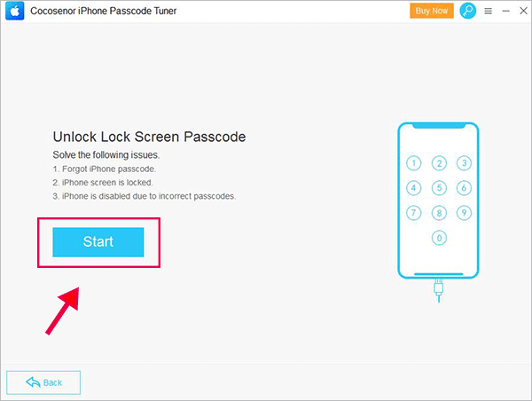Click the Buy Now button

pos(432,11)
